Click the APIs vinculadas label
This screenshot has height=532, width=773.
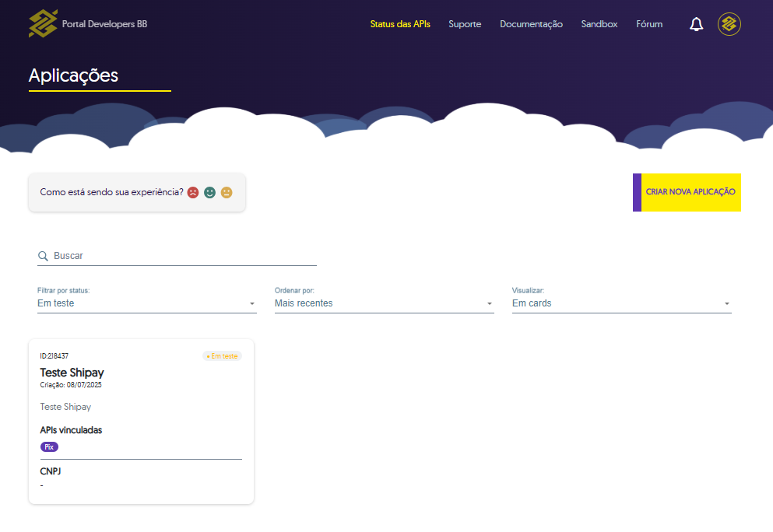(x=71, y=431)
